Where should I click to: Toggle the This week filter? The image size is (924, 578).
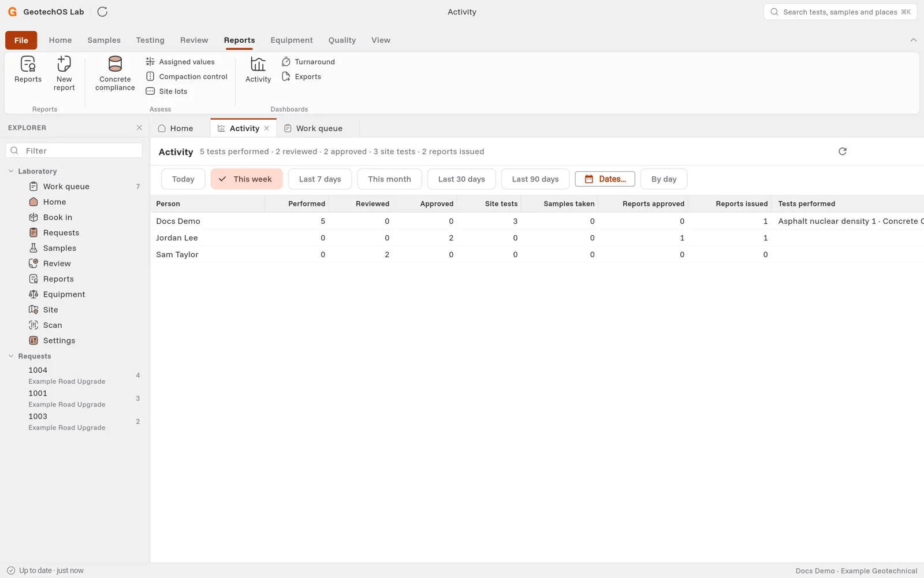pyautogui.click(x=247, y=179)
